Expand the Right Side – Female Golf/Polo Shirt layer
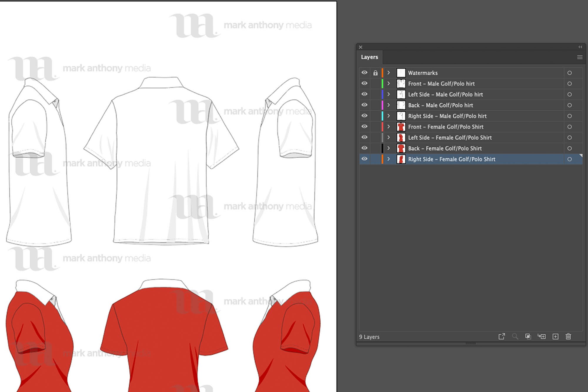 coord(388,159)
